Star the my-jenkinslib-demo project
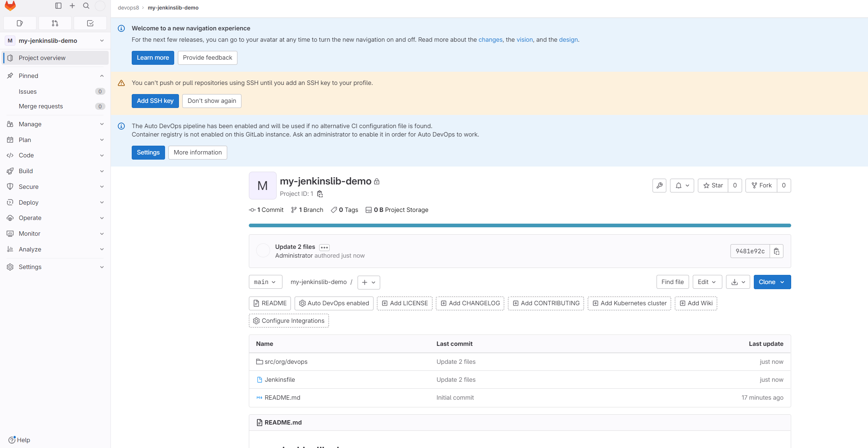The image size is (868, 448). click(x=713, y=186)
